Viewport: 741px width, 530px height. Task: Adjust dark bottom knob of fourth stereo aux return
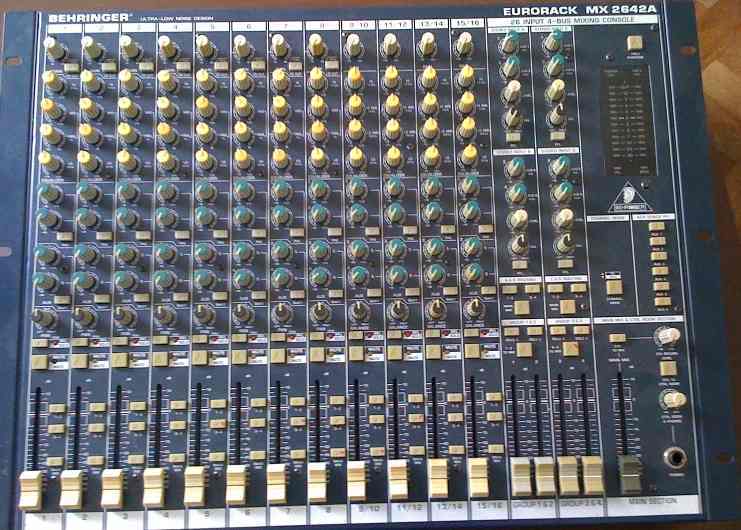(x=564, y=242)
